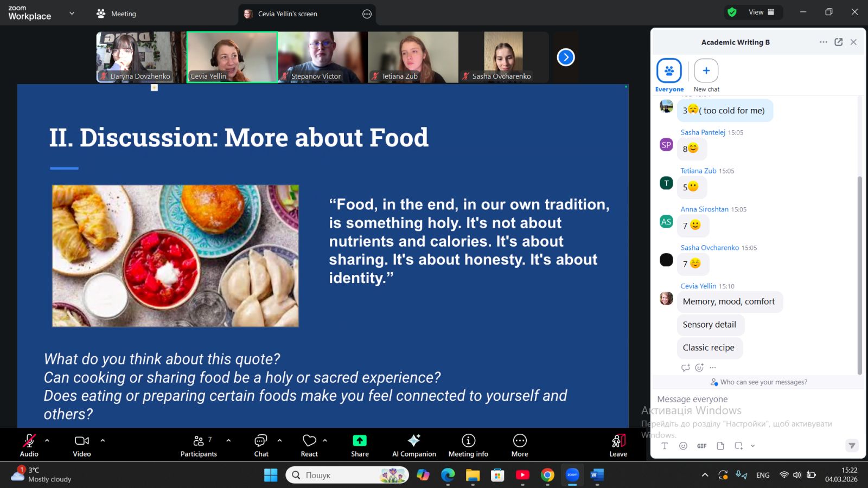Image resolution: width=868 pixels, height=488 pixels.
Task: Click the Leave meeting icon
Action: point(618,441)
